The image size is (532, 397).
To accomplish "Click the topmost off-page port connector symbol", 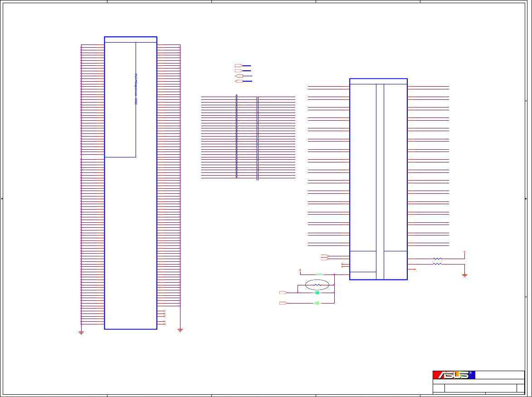I will (238, 66).
